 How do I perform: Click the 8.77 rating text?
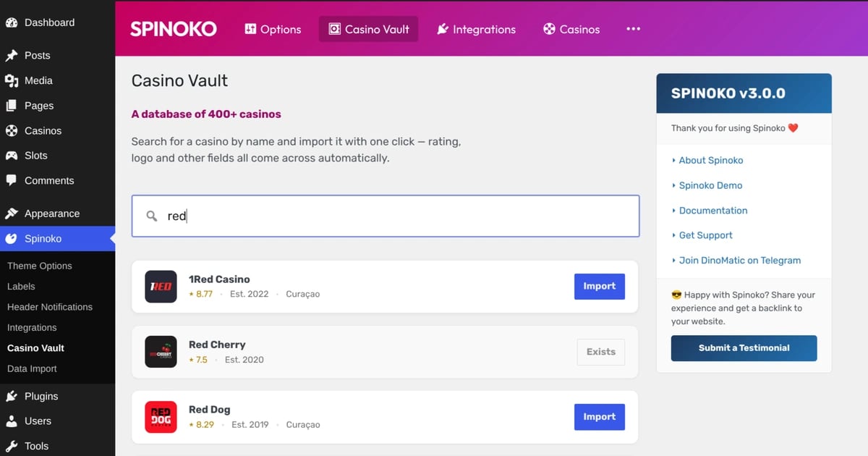click(x=204, y=295)
